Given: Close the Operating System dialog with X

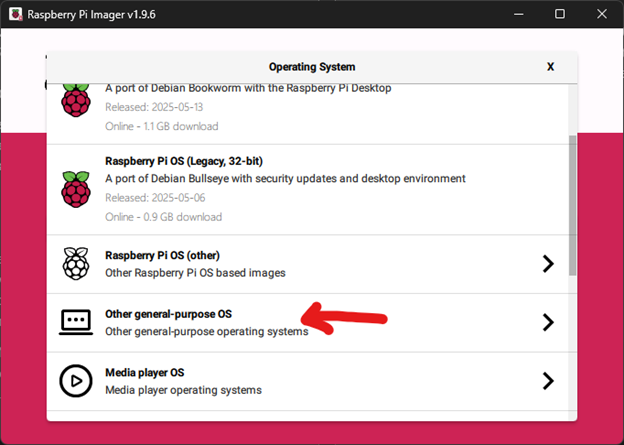Looking at the screenshot, I should tap(550, 67).
